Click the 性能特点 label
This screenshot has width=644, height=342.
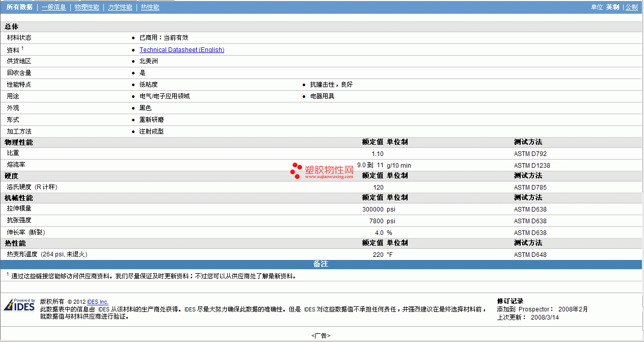click(x=19, y=85)
